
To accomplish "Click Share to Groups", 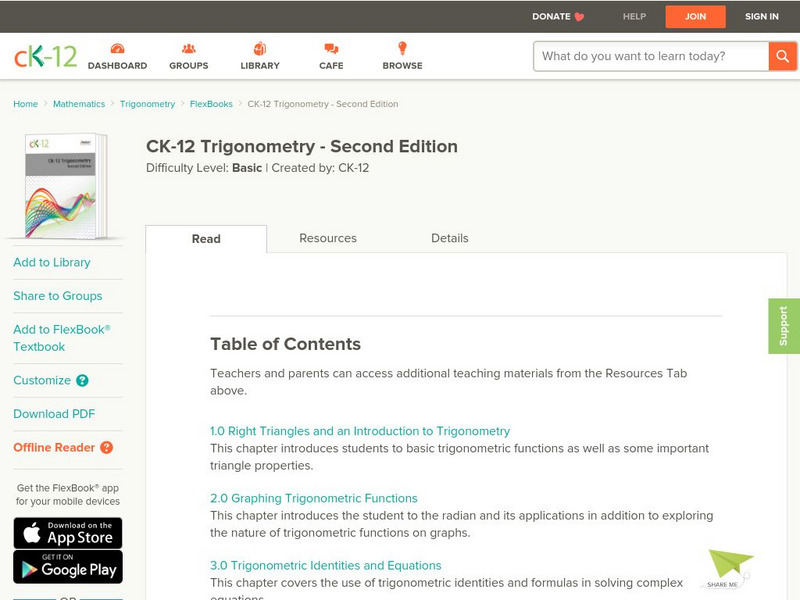I will coord(58,296).
